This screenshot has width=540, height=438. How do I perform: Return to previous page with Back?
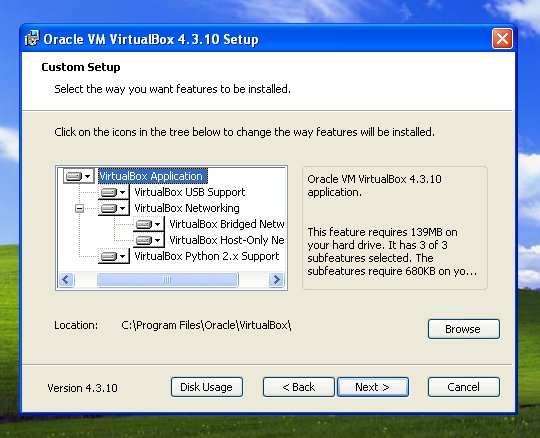click(299, 387)
